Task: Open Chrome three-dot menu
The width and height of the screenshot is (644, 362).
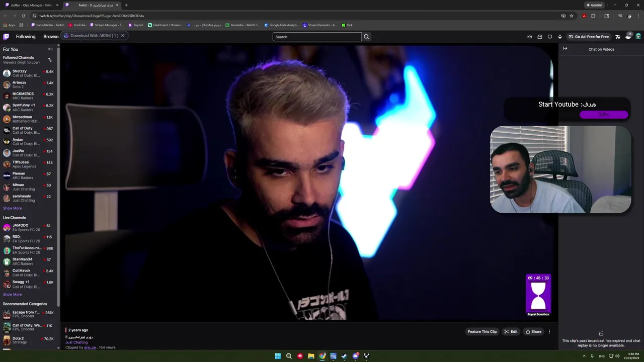Action: (638, 16)
